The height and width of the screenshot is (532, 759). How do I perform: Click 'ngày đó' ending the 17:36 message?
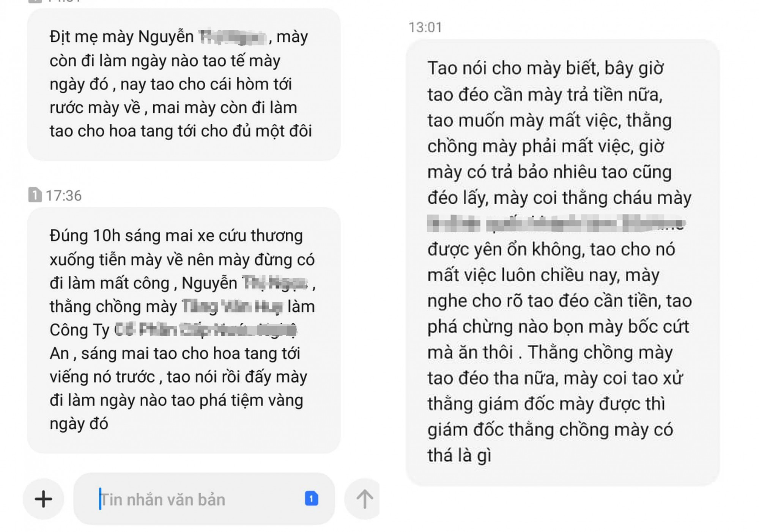pos(79,424)
